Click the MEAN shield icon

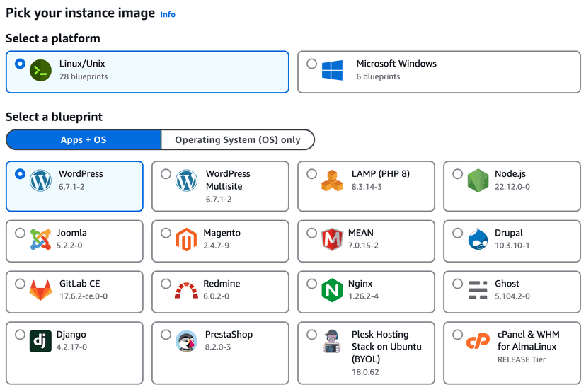[332, 240]
